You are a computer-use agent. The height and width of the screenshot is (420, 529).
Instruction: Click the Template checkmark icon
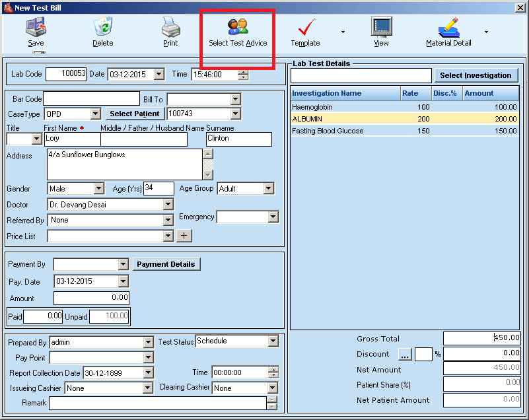[306, 28]
